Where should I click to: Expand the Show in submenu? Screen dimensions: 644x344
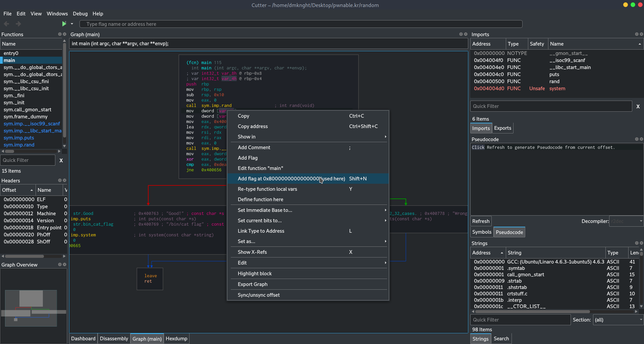tap(308, 137)
